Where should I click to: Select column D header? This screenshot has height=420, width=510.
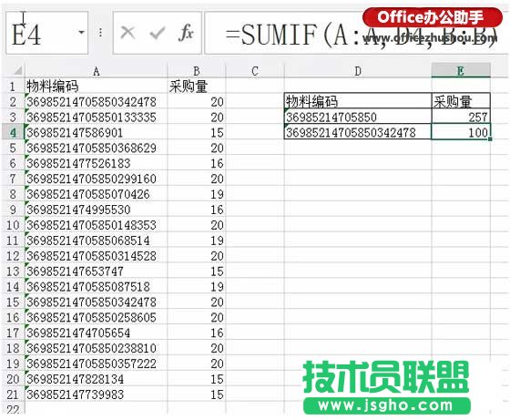click(358, 71)
